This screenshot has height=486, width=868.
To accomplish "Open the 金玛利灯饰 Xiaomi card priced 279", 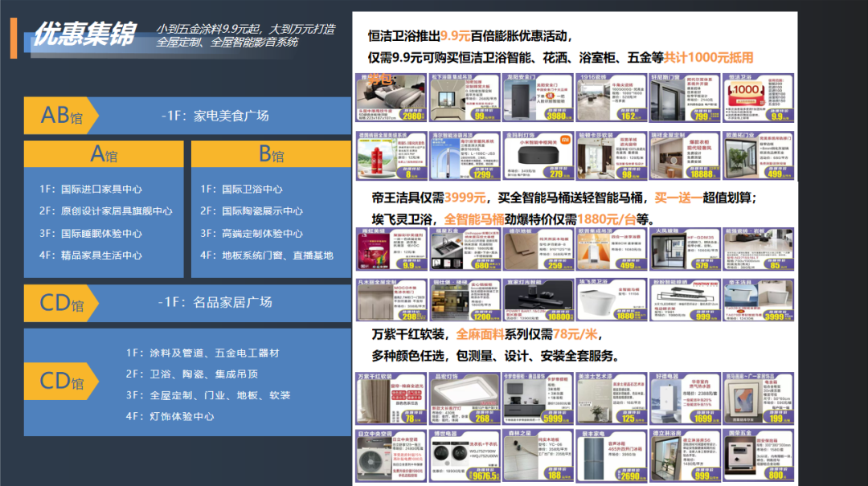I will pos(538,156).
